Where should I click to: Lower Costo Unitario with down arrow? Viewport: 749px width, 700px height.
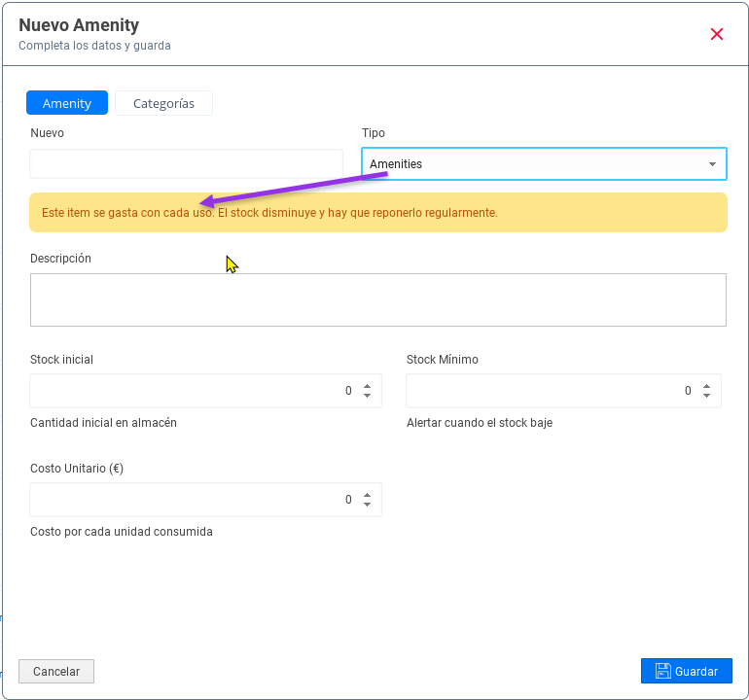[x=367, y=505]
